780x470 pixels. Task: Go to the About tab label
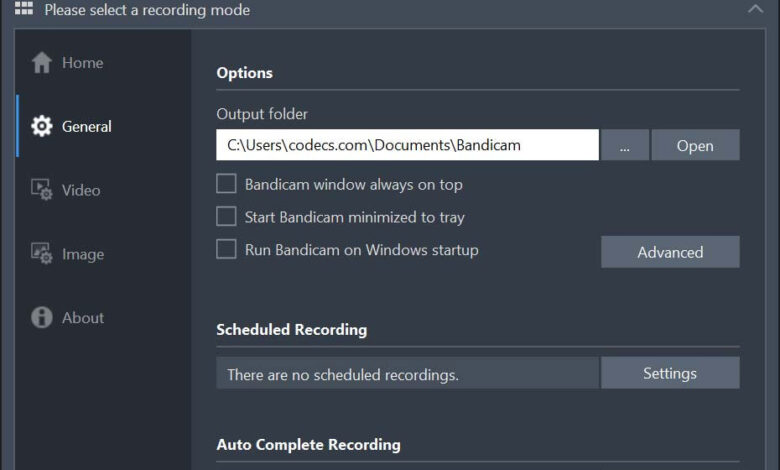[83, 318]
